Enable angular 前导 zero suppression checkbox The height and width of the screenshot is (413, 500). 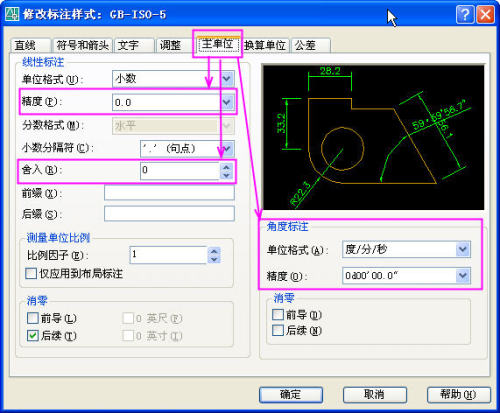278,314
